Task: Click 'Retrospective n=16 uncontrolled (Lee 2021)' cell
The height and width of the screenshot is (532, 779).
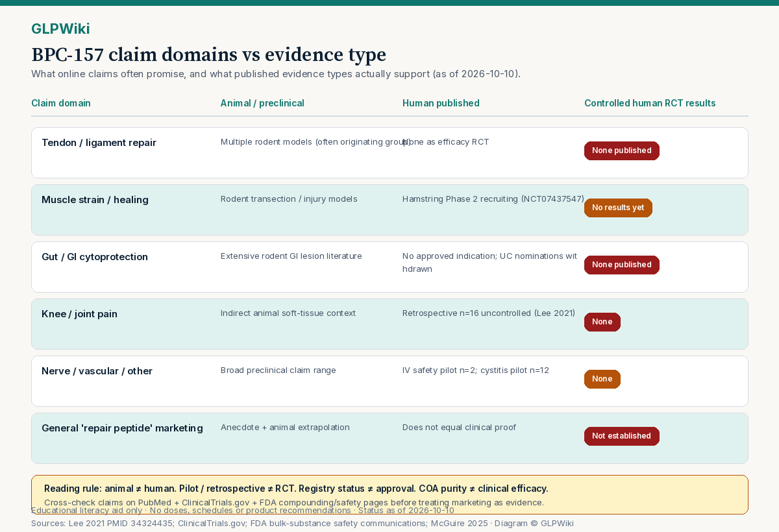Action: pos(489,313)
